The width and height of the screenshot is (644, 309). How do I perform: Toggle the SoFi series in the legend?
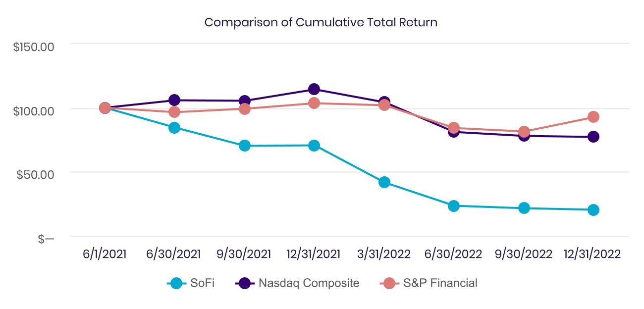[x=191, y=283]
